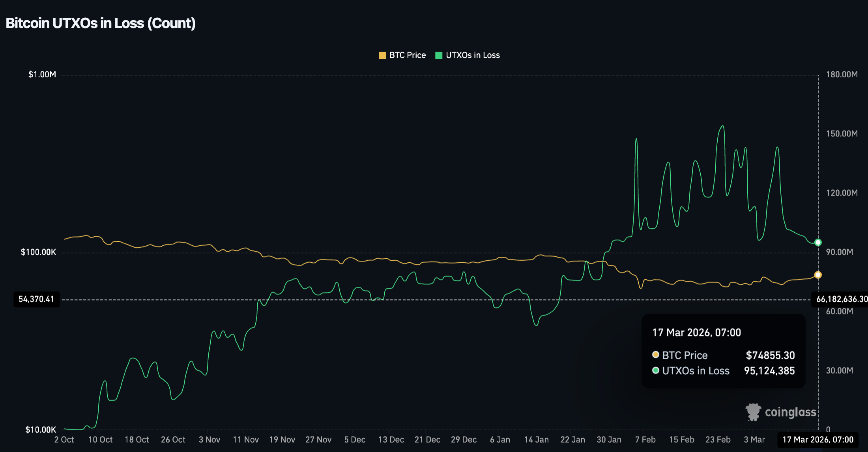Viewport: 868px width, 452px height.
Task: Click the 2 Oct x-axis date tick
Action: point(64,440)
